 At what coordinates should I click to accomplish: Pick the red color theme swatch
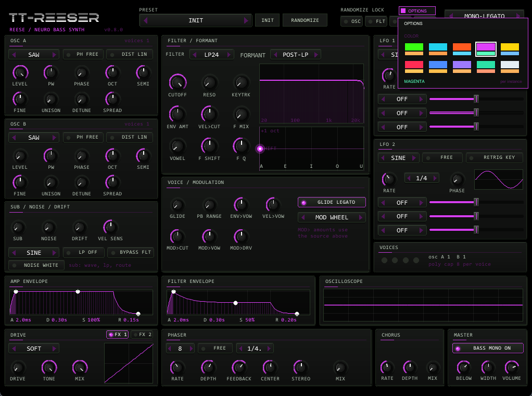point(414,67)
